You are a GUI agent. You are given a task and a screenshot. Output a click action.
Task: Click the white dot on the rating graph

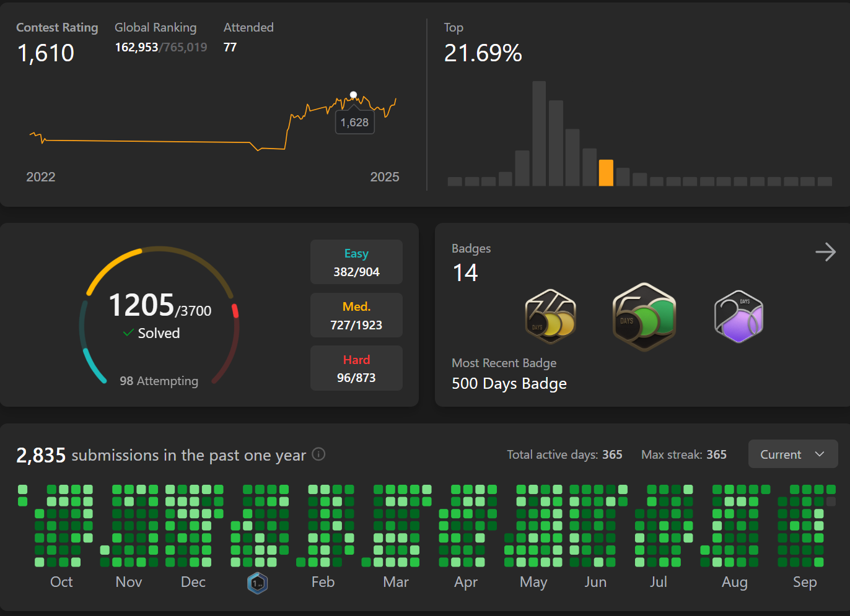pyautogui.click(x=353, y=95)
